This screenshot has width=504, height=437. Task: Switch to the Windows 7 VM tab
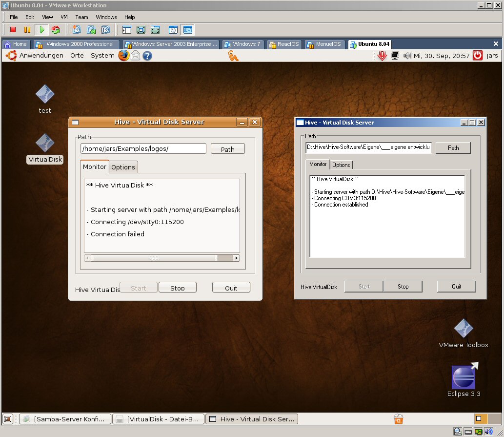click(x=243, y=44)
